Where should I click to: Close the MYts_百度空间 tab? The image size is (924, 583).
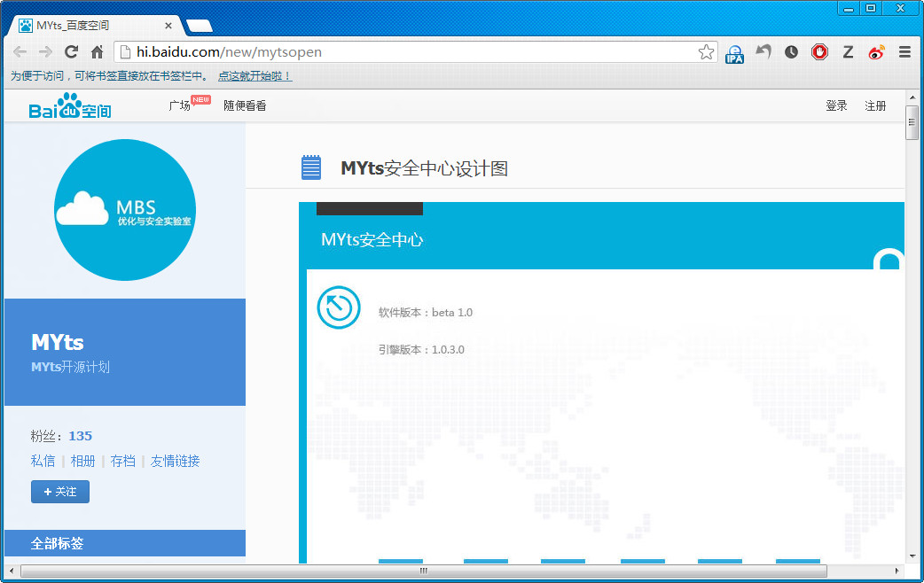(x=168, y=26)
